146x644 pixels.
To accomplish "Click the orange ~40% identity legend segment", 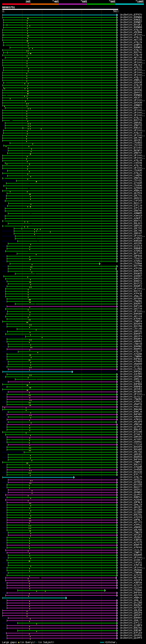I will pyautogui.click(x=45, y=4).
